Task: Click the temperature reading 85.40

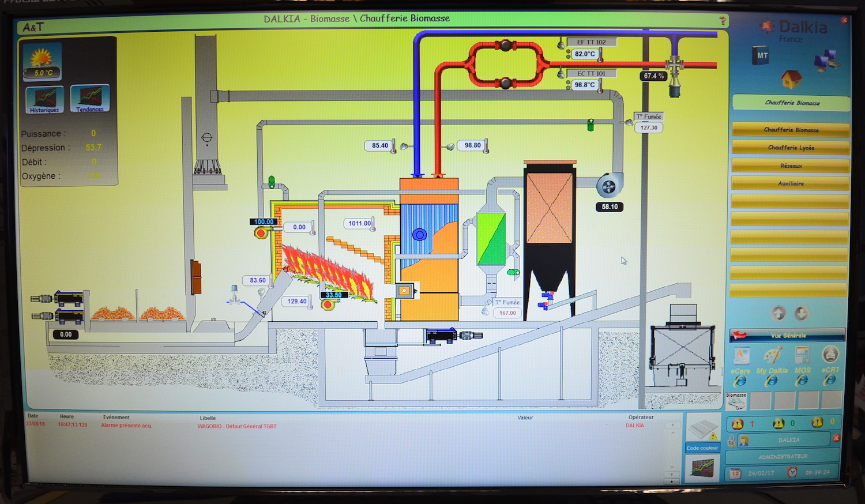Action: [x=379, y=145]
